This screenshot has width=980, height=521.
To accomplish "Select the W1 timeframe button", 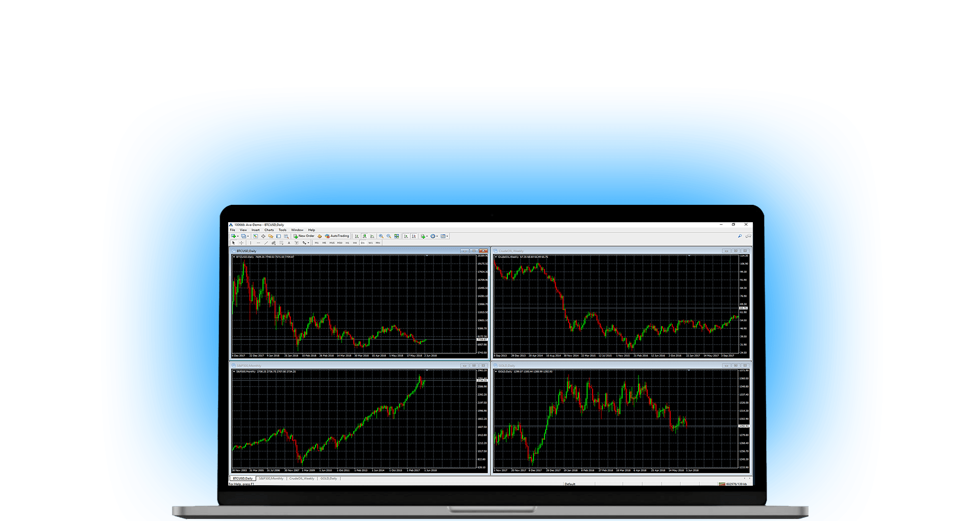I will pos(371,243).
